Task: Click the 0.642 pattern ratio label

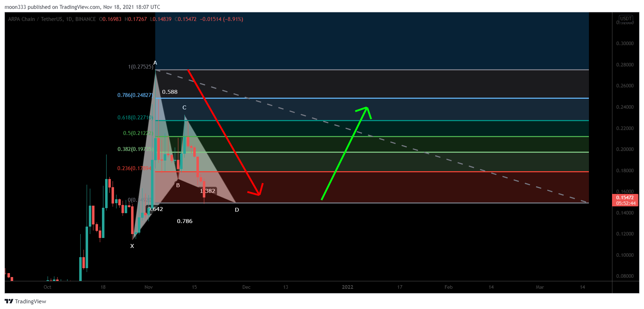Action: click(x=155, y=209)
